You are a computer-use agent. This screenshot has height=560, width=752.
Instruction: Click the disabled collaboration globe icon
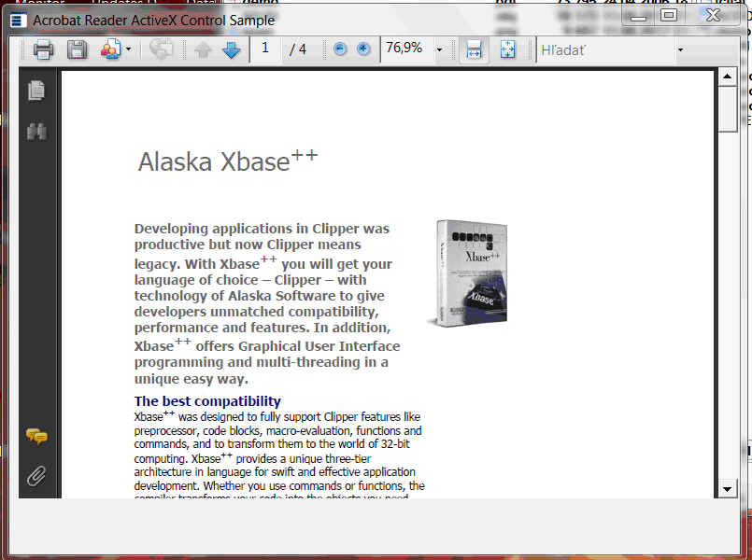(161, 49)
